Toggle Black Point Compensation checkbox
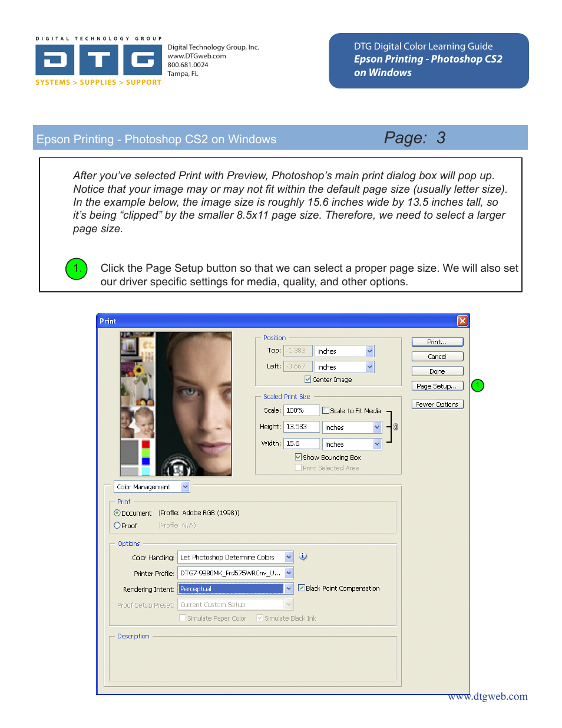The image size is (562, 728). click(x=301, y=588)
